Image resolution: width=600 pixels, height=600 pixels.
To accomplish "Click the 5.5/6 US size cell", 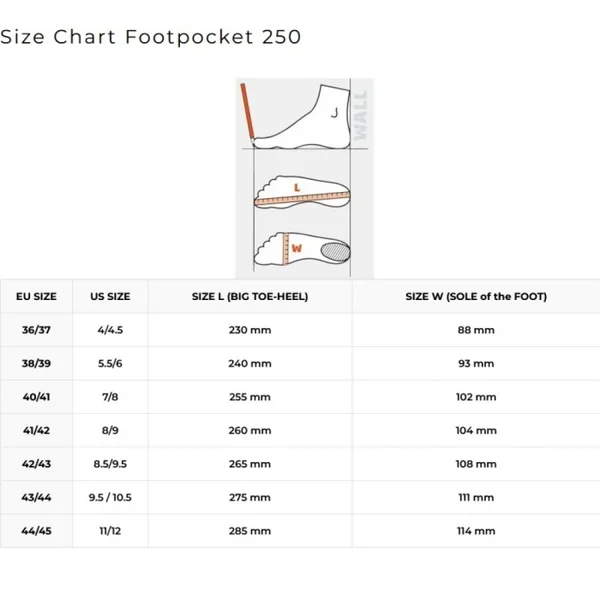I will coord(110,363).
